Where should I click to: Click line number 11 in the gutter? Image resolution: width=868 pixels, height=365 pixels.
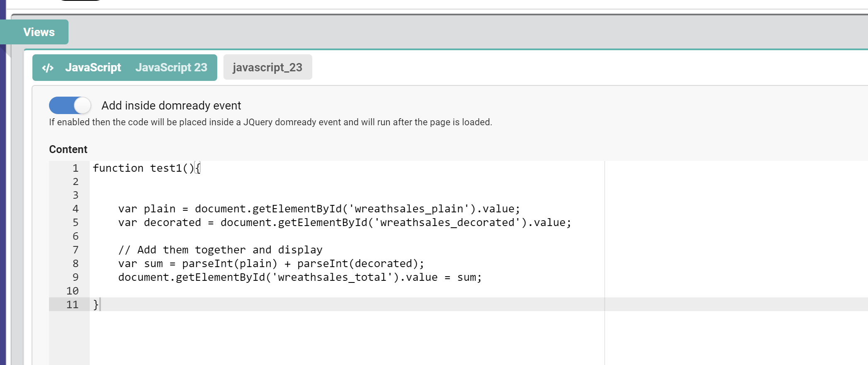coord(73,304)
